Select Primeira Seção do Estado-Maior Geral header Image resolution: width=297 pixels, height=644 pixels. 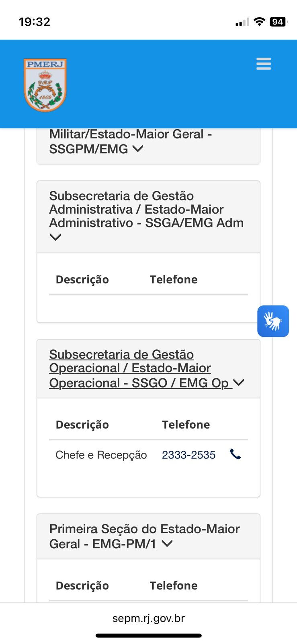[144, 536]
